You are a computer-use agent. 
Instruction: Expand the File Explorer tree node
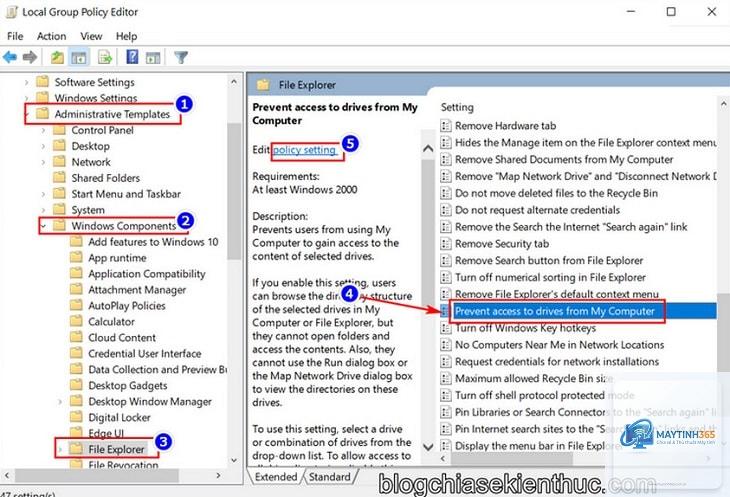(x=60, y=450)
